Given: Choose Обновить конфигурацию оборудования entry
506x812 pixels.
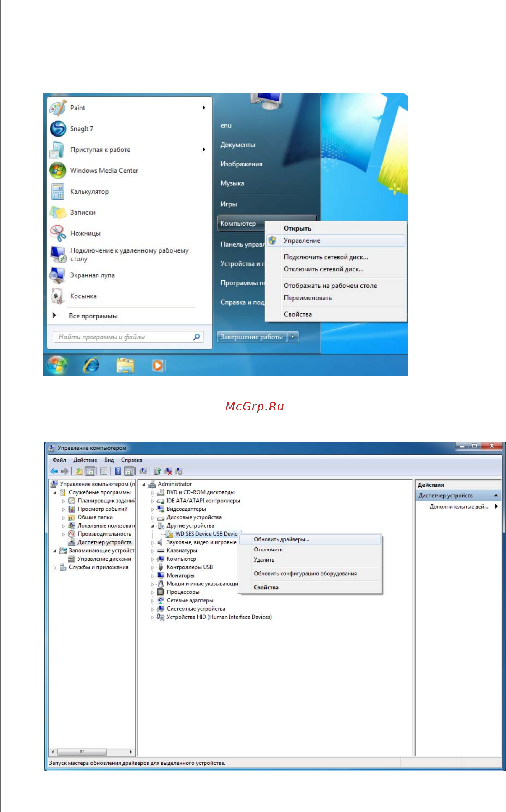Looking at the screenshot, I should [310, 573].
